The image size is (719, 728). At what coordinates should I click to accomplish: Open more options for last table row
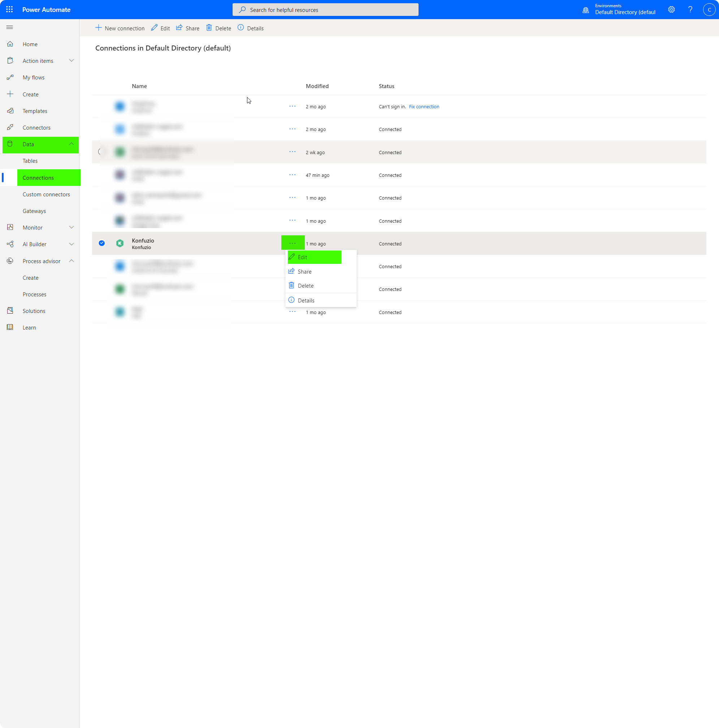tap(293, 311)
